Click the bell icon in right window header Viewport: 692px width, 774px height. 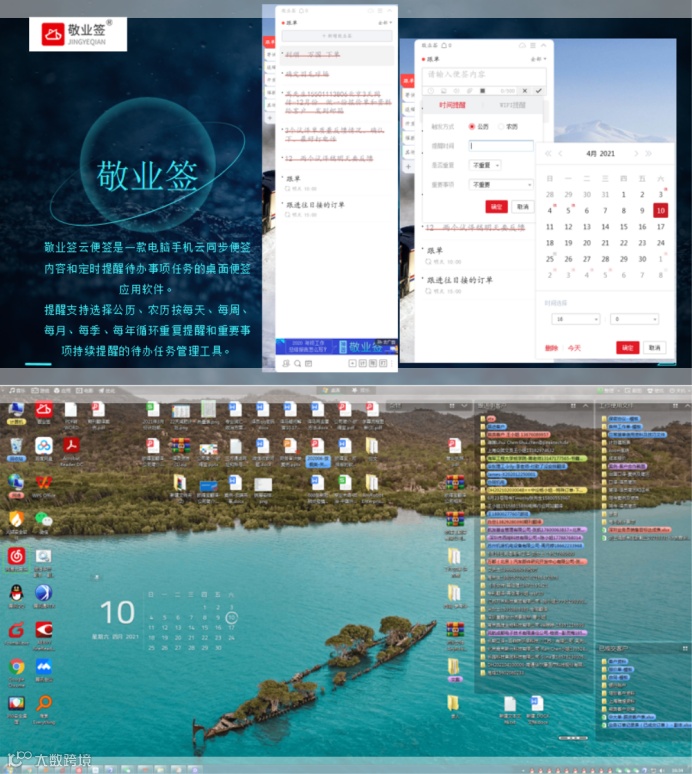point(443,45)
